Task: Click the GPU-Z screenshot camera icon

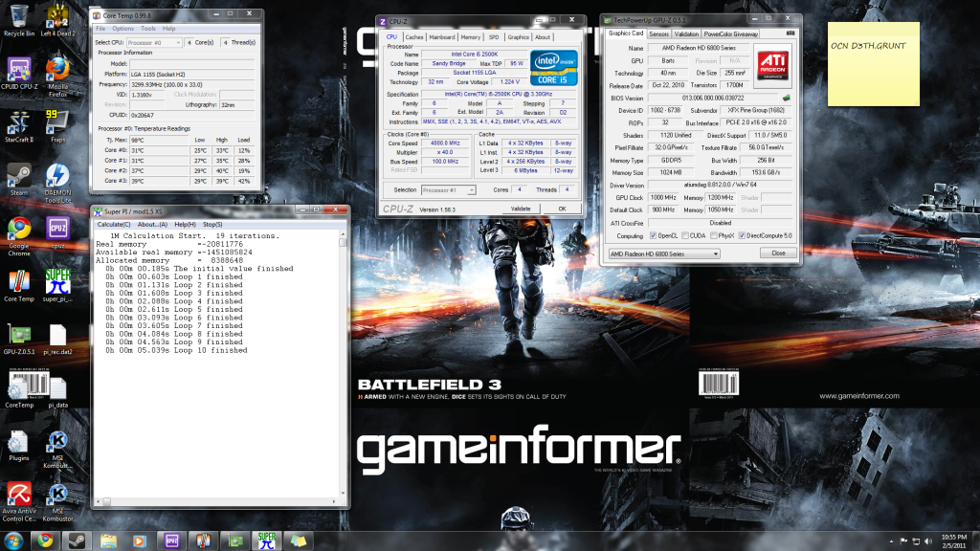Action: click(x=790, y=33)
